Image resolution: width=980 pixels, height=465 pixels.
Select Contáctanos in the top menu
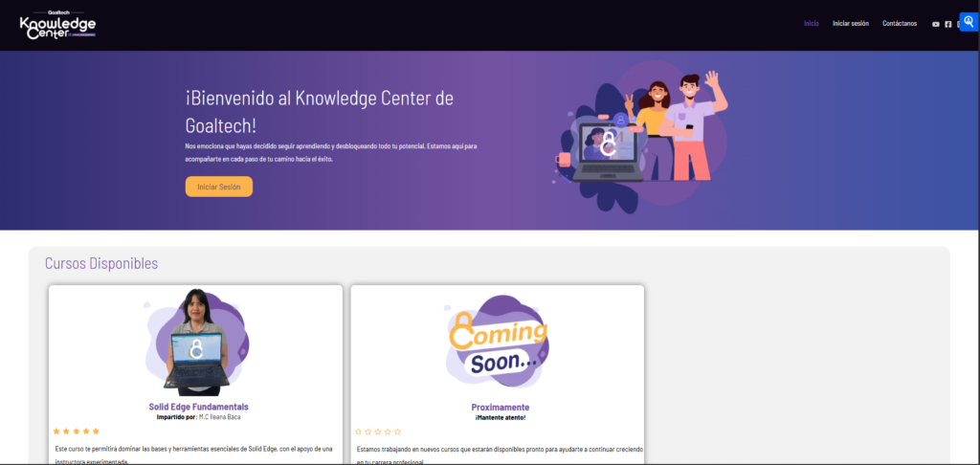click(x=900, y=24)
